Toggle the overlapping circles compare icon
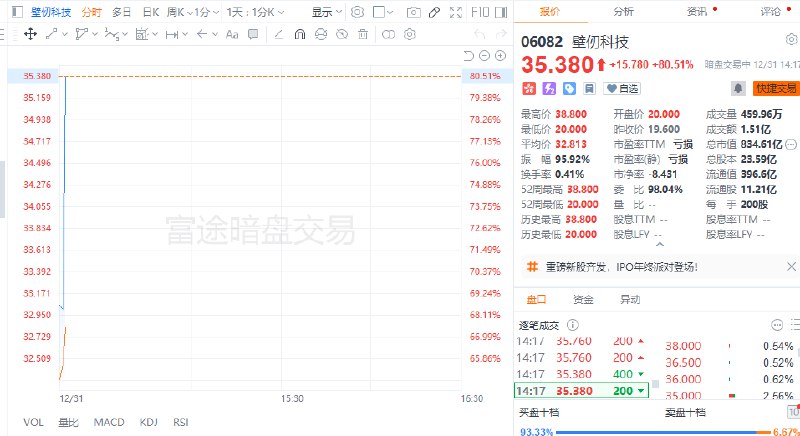The image size is (800, 436). point(389,34)
